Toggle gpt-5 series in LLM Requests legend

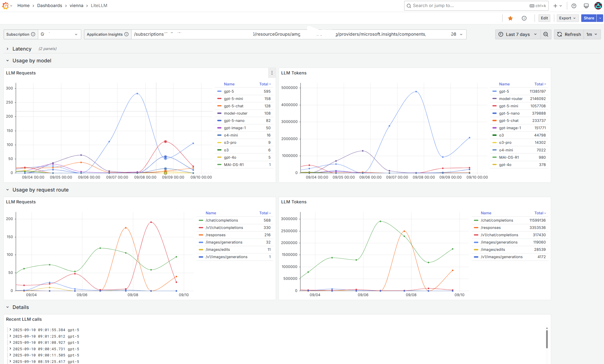point(229,91)
